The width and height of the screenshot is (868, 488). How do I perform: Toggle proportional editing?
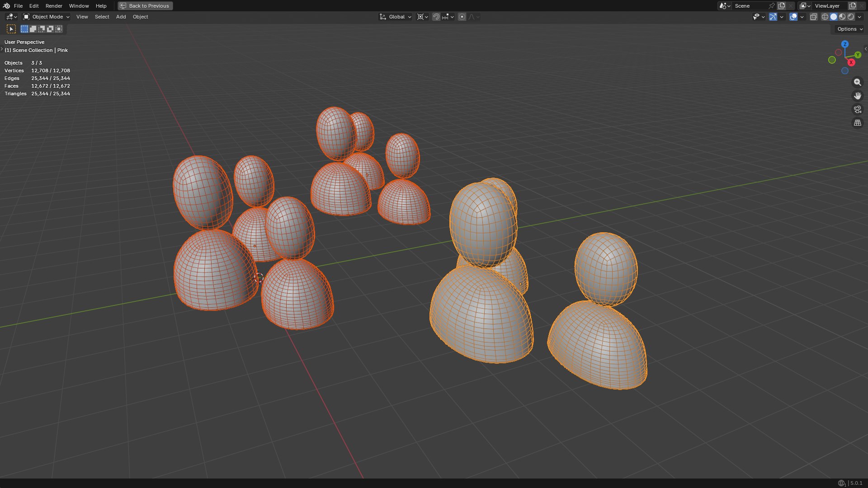(462, 17)
